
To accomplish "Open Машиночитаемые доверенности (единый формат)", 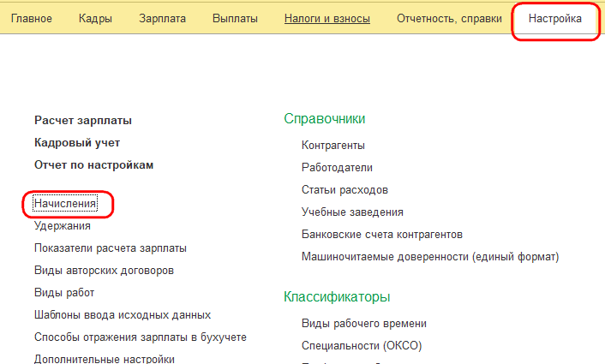I will (430, 257).
